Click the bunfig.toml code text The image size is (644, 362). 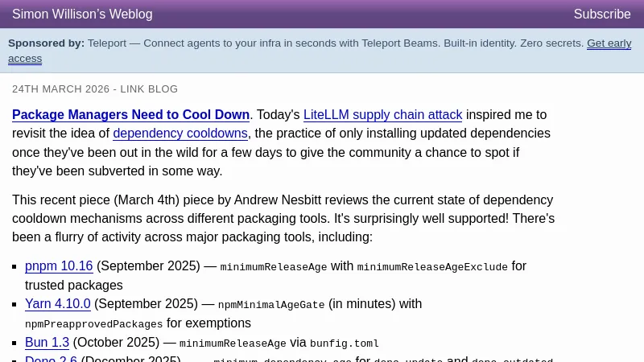tap(345, 343)
